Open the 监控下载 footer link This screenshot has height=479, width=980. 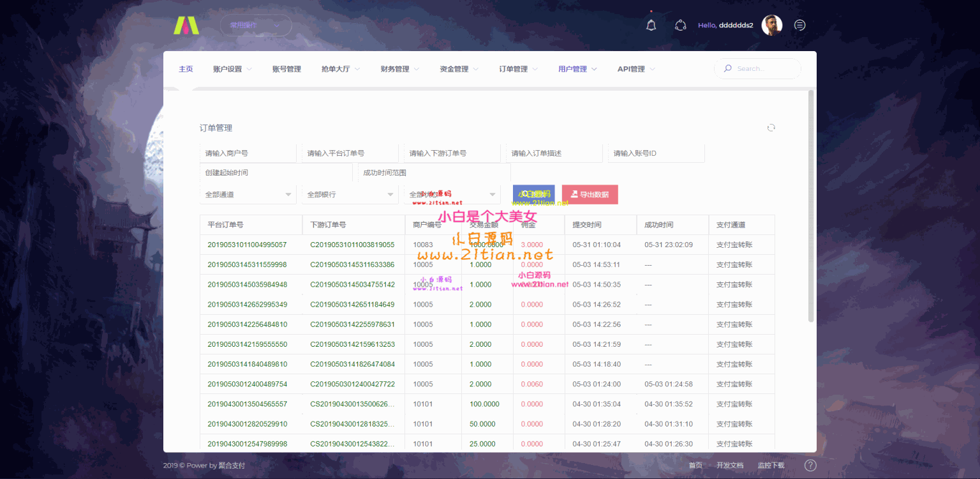(x=771, y=466)
